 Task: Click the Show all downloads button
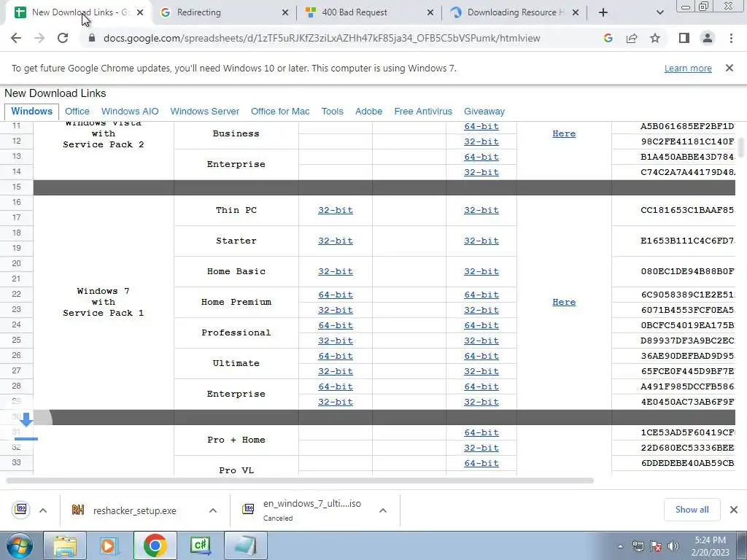[x=692, y=510]
